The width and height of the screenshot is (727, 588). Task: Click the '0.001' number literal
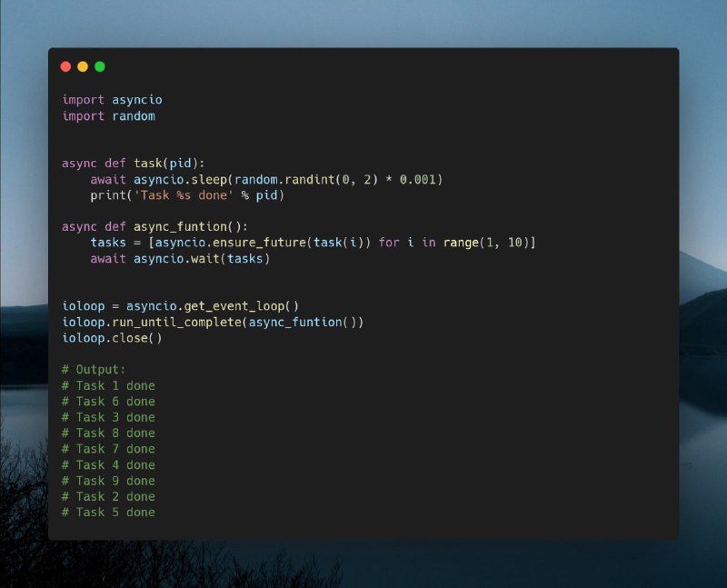point(418,179)
